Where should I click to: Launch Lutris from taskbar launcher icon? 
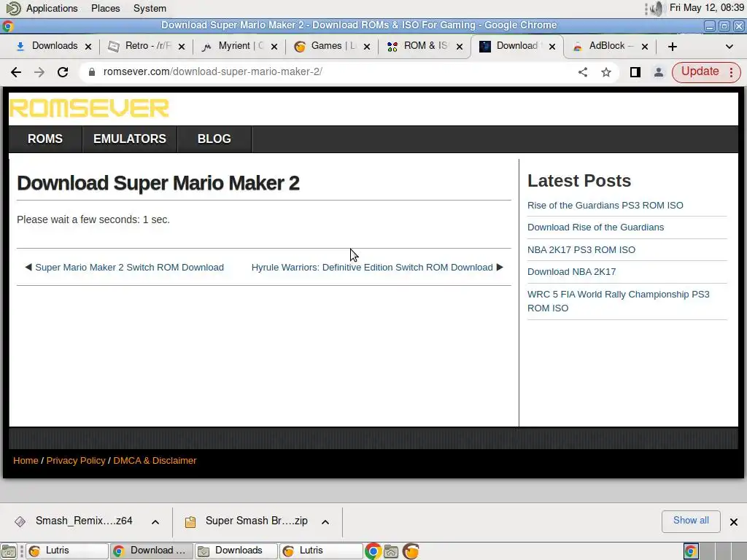(x=411, y=551)
